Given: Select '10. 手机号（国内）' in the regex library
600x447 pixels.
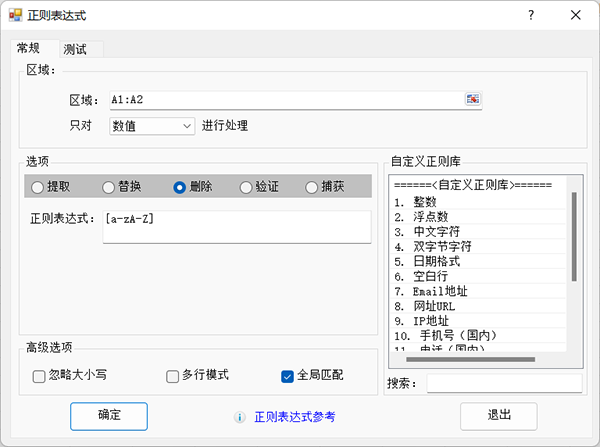Looking at the screenshot, I should 479,336.
